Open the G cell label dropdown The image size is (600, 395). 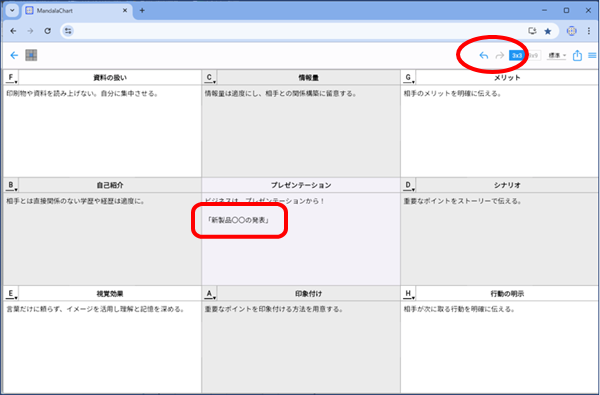pyautogui.click(x=408, y=78)
